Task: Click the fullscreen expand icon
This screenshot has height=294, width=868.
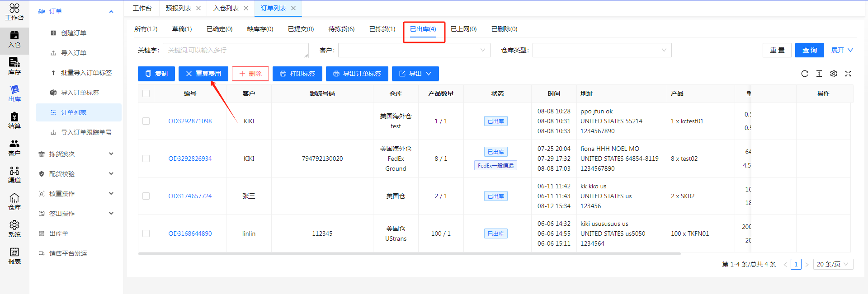Action: 848,74
